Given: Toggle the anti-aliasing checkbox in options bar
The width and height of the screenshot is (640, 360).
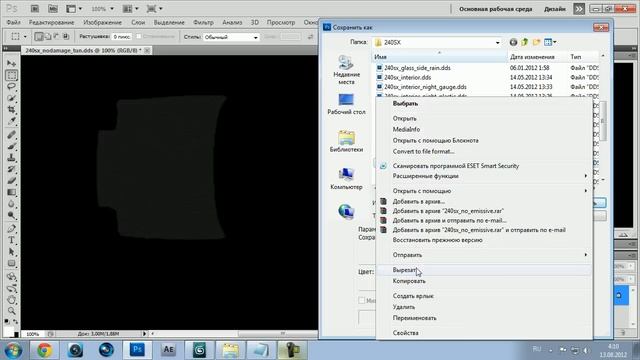Looking at the screenshot, I should [138, 37].
